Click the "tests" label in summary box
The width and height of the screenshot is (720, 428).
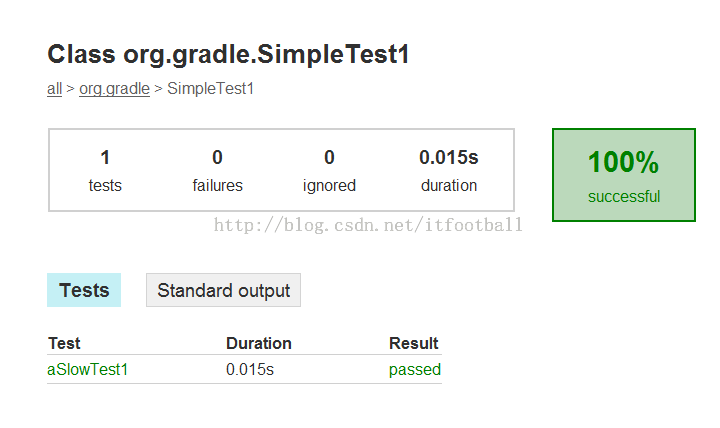[x=105, y=185]
